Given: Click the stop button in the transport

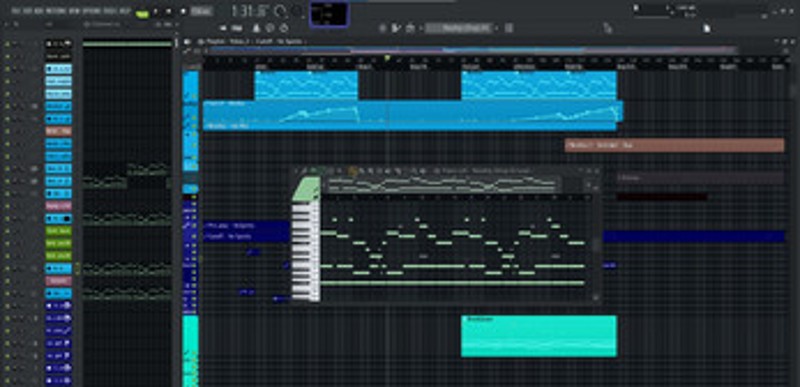Looking at the screenshot, I should click(169, 11).
